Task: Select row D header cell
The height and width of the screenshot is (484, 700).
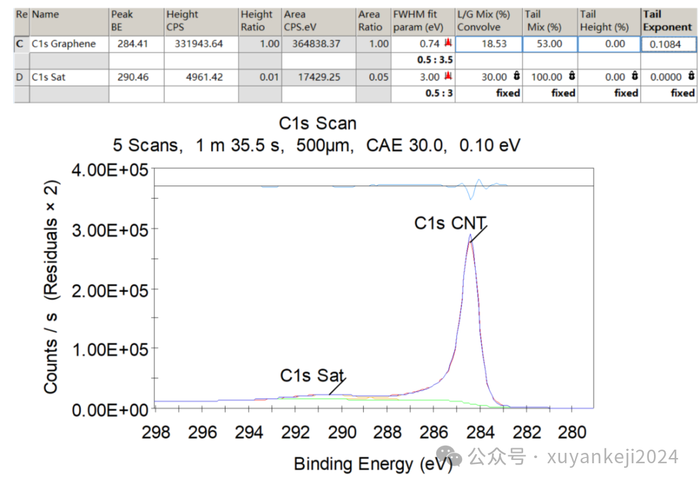Action: tap(21, 77)
